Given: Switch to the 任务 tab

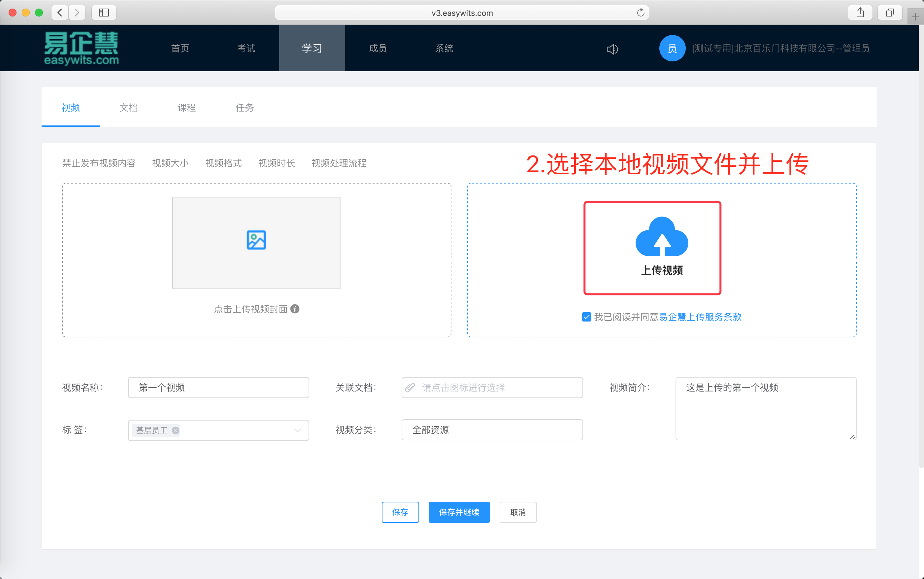Looking at the screenshot, I should pos(245,108).
